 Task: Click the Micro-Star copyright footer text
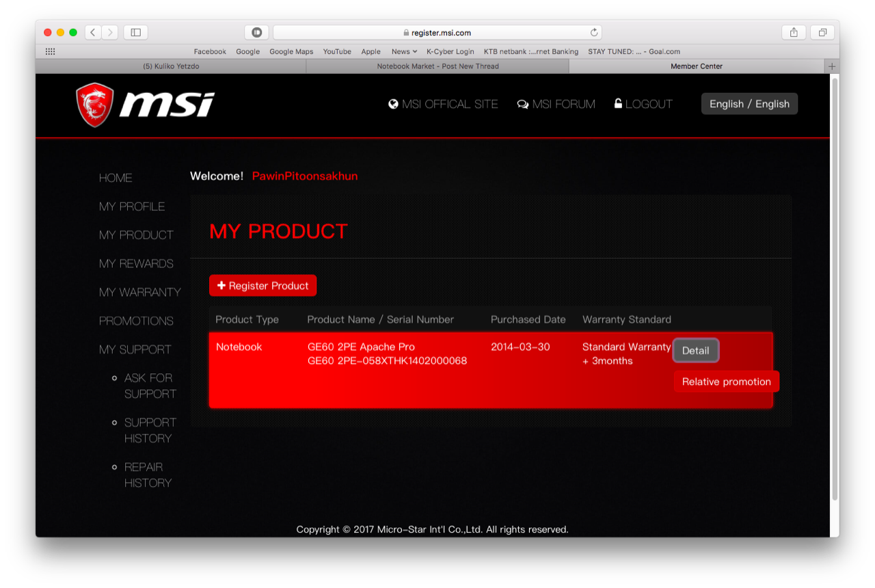click(432, 529)
